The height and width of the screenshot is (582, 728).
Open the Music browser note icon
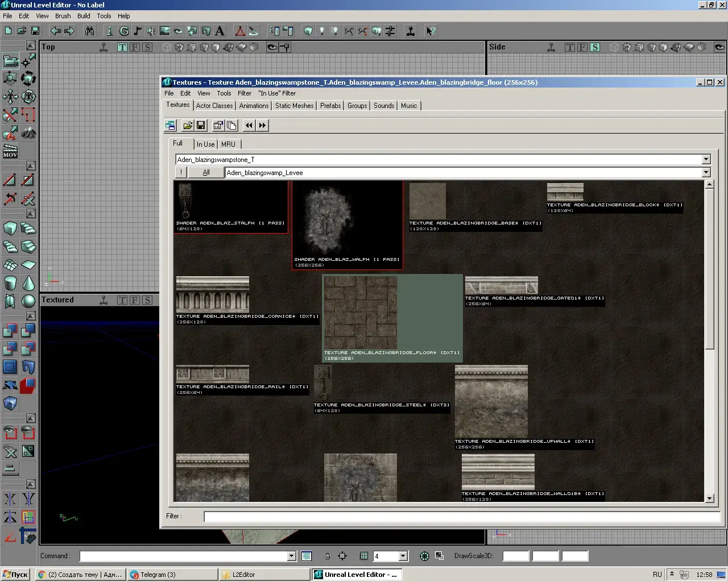pos(138,31)
